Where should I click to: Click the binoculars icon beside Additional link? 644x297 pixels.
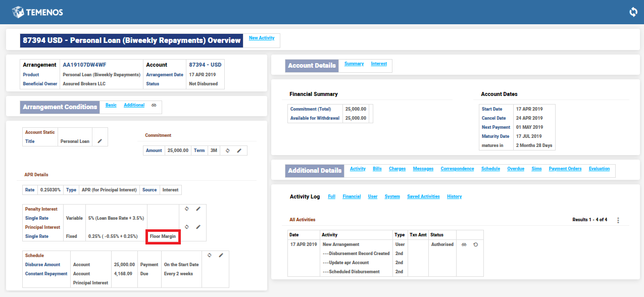[x=154, y=106]
